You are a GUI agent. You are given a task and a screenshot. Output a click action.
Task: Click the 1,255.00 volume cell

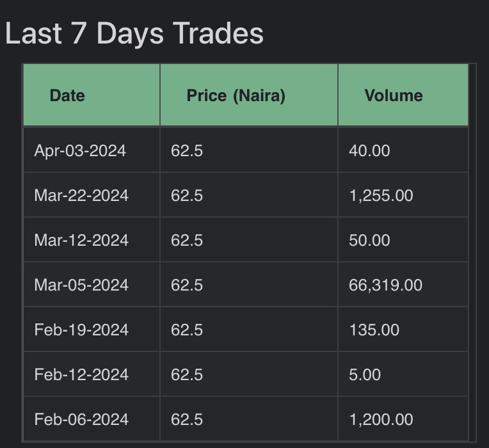(381, 195)
